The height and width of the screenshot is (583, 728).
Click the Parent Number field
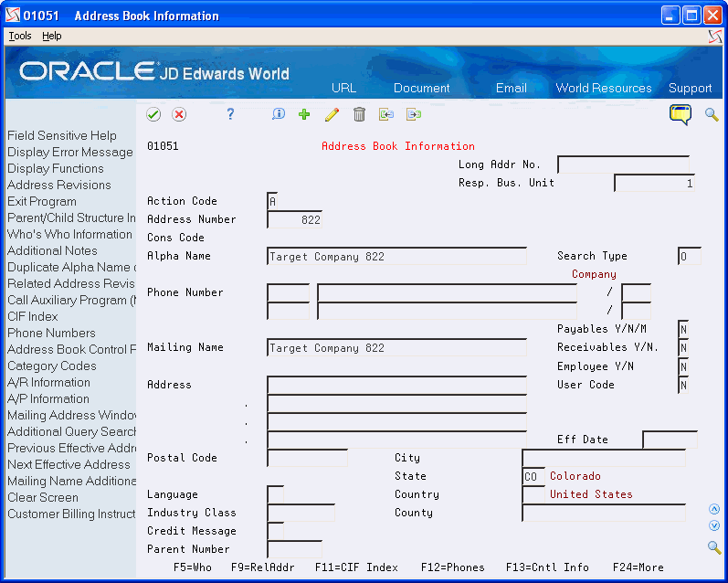[294, 549]
